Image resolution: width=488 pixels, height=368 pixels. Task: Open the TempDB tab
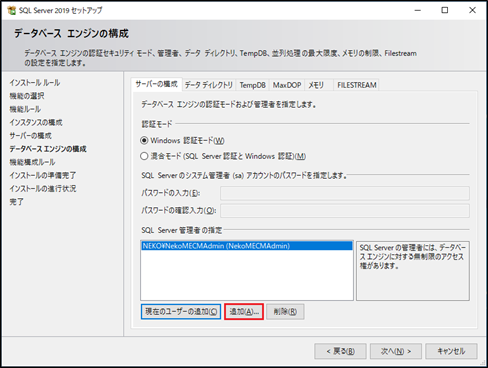pos(253,85)
